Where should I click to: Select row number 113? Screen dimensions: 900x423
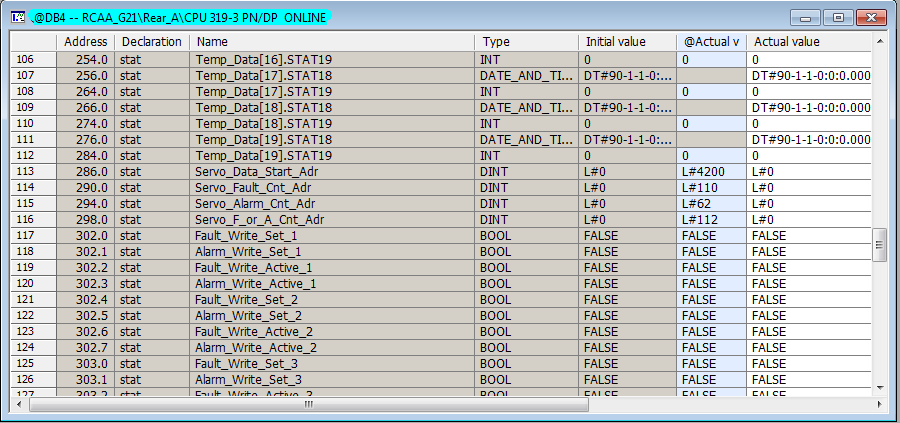coord(34,172)
